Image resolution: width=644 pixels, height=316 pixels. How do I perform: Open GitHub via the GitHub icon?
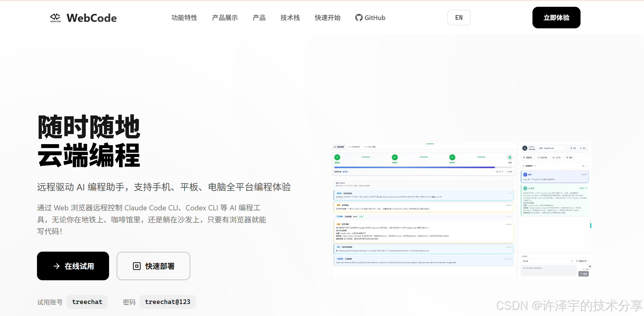pos(358,18)
